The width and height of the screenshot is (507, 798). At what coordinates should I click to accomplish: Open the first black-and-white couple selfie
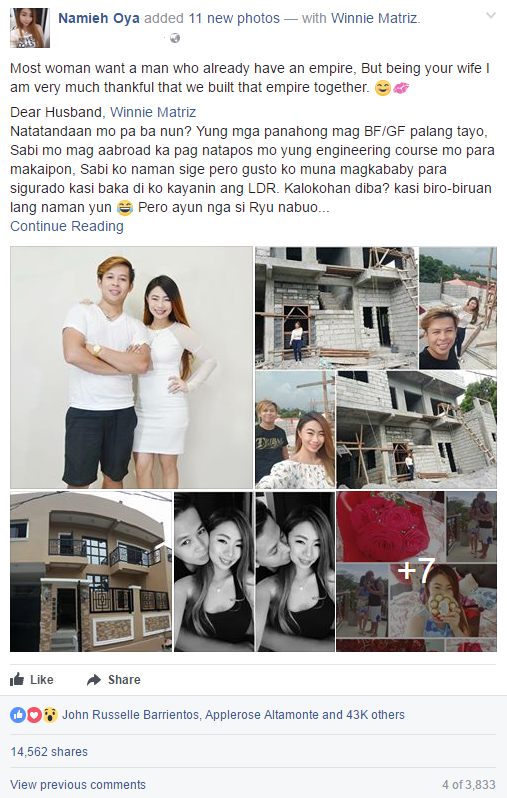coord(214,572)
